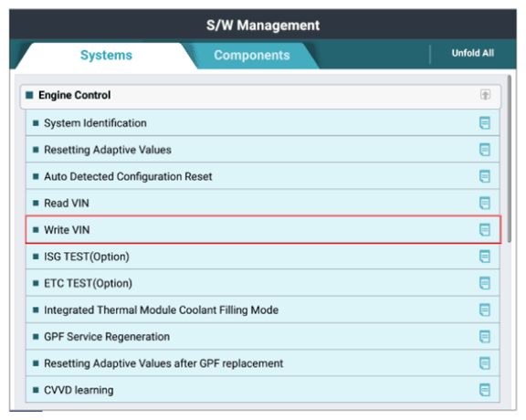The width and height of the screenshot is (526, 420).
Task: Click Resetting Adaptive Values info icon
Action: [484, 150]
